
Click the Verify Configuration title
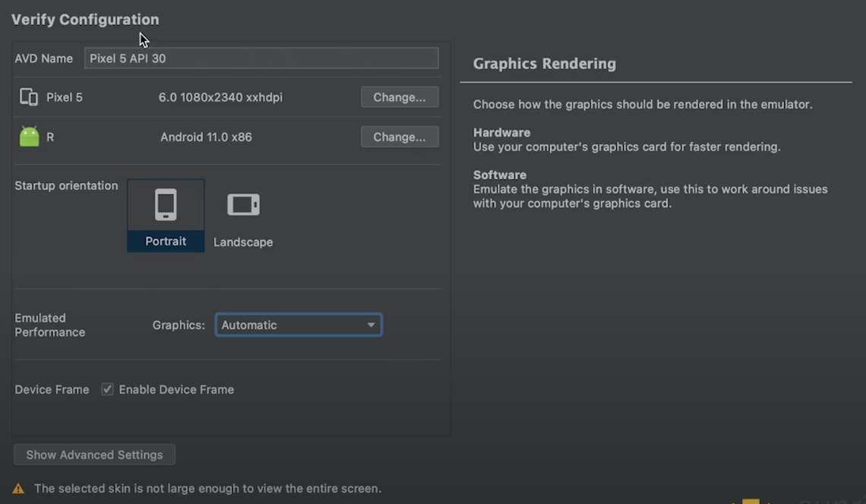85,19
